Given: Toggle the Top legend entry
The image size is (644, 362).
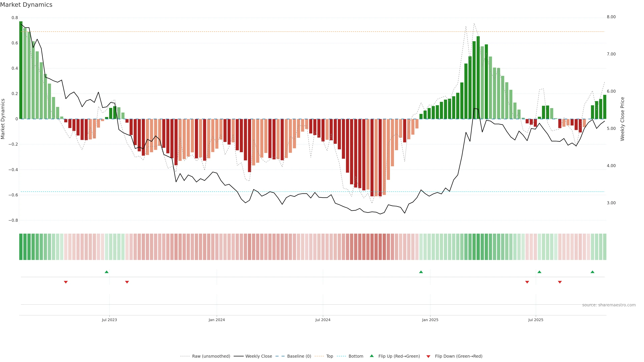Looking at the screenshot, I should coord(330,356).
